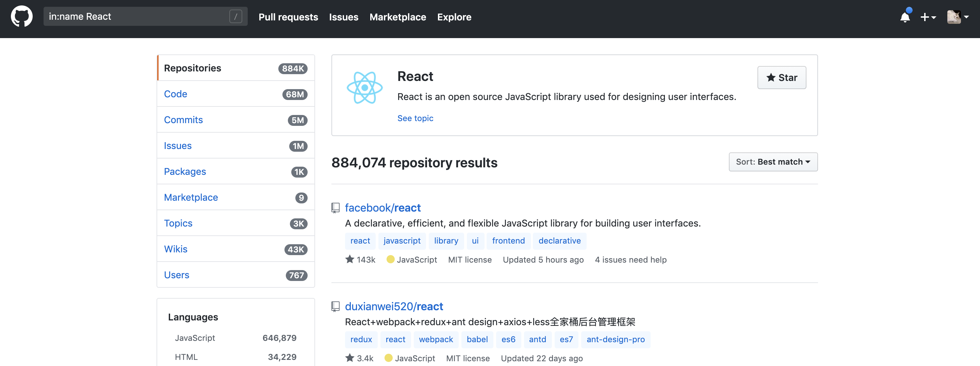The image size is (980, 366).
Task: Click the 143k star count
Action: click(x=360, y=260)
